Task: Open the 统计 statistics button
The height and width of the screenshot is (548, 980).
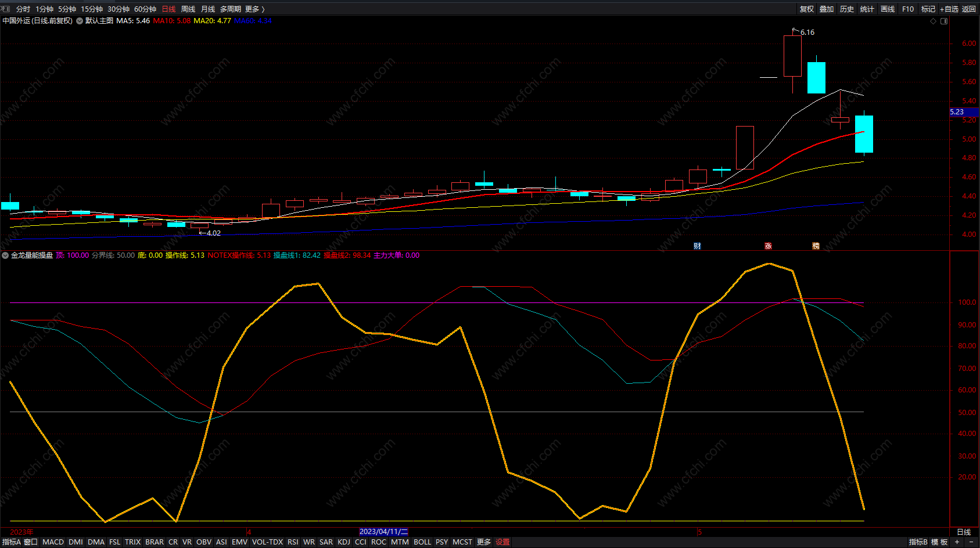Action: (x=867, y=9)
